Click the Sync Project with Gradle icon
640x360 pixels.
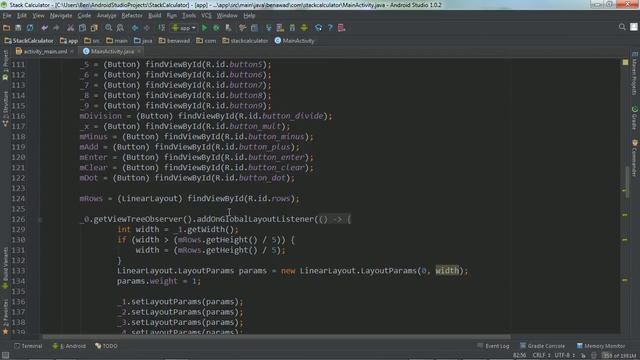click(x=269, y=28)
